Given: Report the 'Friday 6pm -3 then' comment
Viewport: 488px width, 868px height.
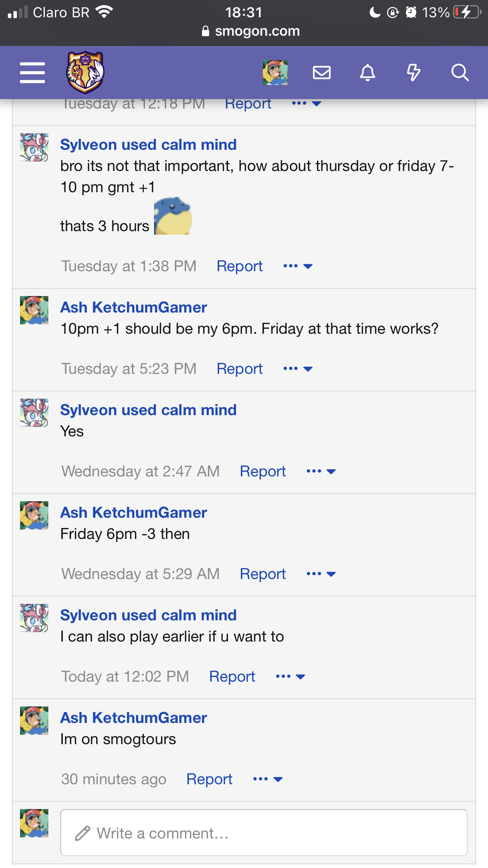Looking at the screenshot, I should pos(262,574).
